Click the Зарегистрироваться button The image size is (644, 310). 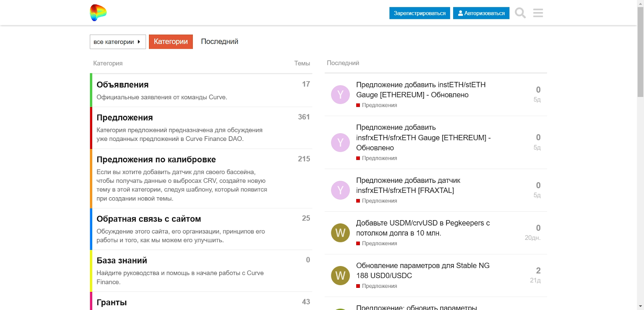point(419,13)
